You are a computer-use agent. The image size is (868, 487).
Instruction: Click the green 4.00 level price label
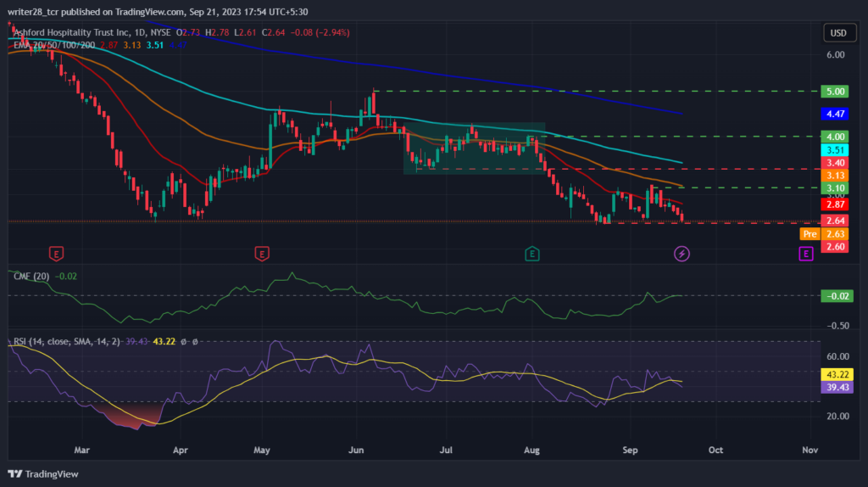click(835, 137)
